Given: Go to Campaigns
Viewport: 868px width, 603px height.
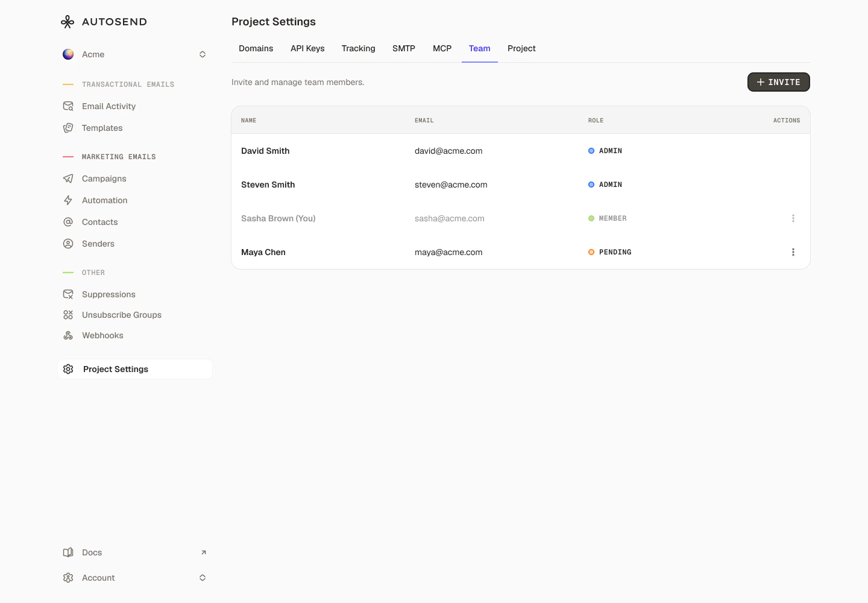Looking at the screenshot, I should tap(104, 178).
